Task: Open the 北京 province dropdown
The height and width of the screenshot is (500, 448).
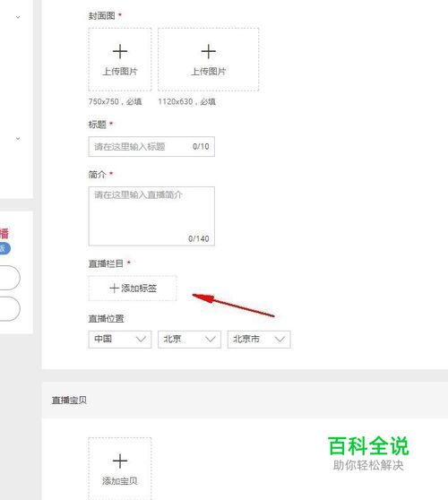Action: click(x=189, y=340)
